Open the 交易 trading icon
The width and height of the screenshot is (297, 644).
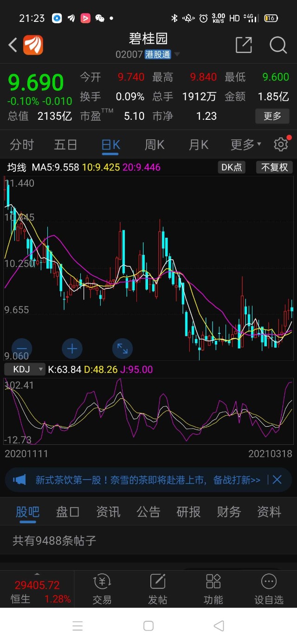pyautogui.click(x=102, y=589)
